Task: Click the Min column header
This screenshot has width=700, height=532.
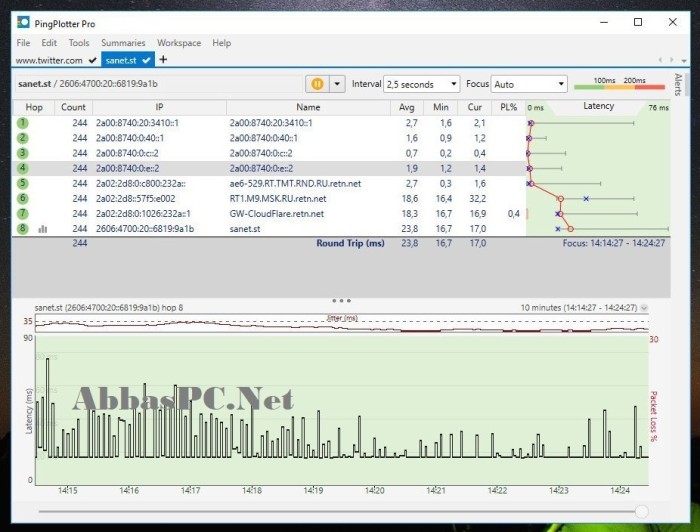Action: [440, 107]
